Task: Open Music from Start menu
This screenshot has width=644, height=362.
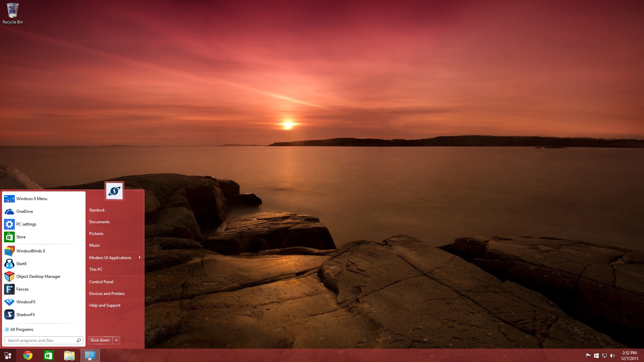Action: click(x=95, y=245)
